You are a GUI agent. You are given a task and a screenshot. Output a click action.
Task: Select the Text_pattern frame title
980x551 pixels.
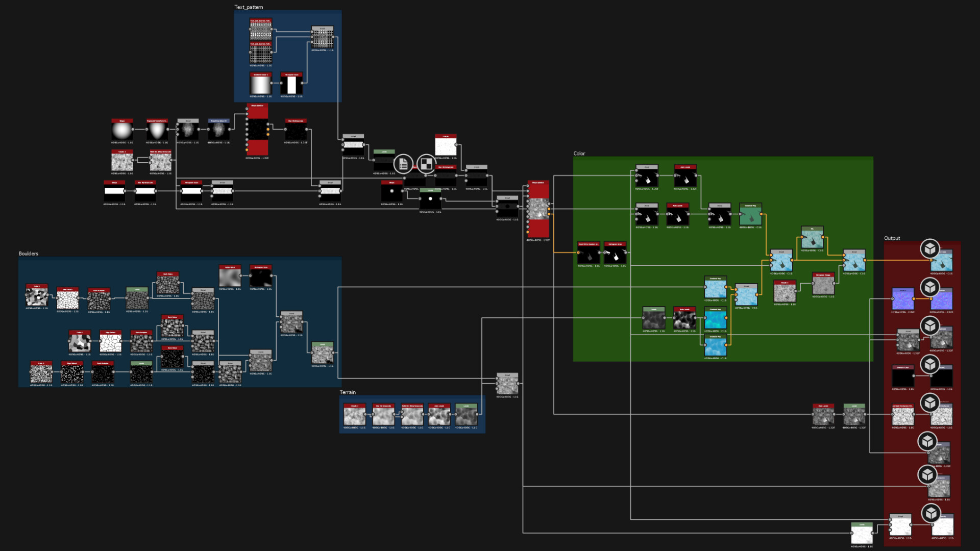tap(249, 7)
